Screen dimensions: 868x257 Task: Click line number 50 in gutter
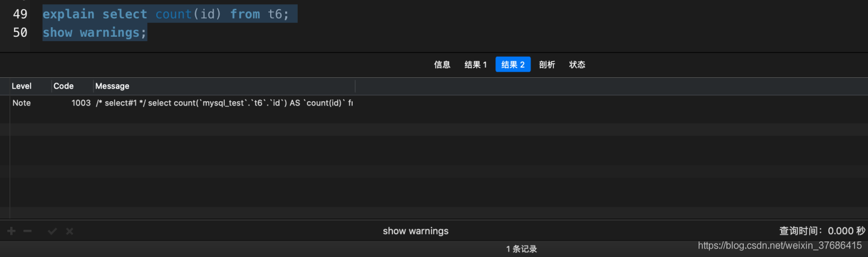point(20,33)
